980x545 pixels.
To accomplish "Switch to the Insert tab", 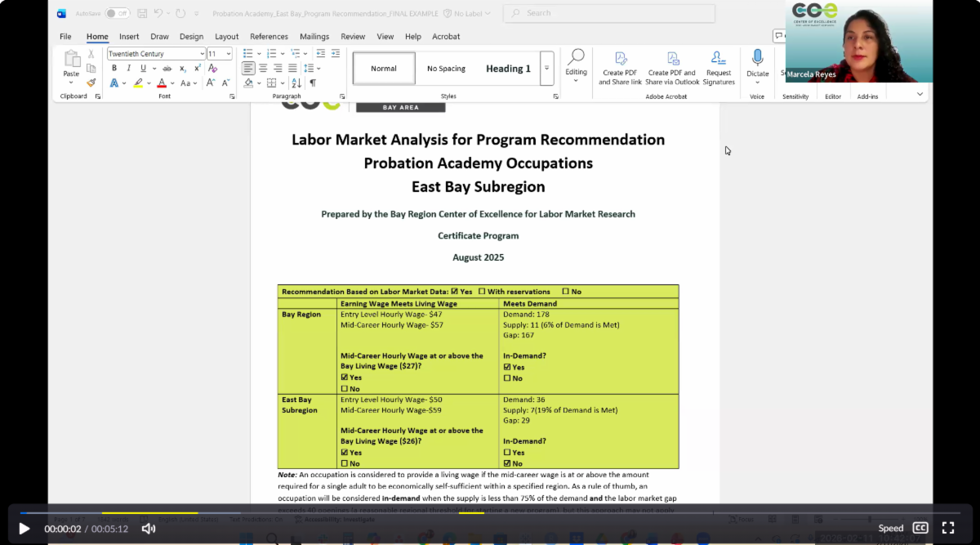I will click(x=129, y=37).
